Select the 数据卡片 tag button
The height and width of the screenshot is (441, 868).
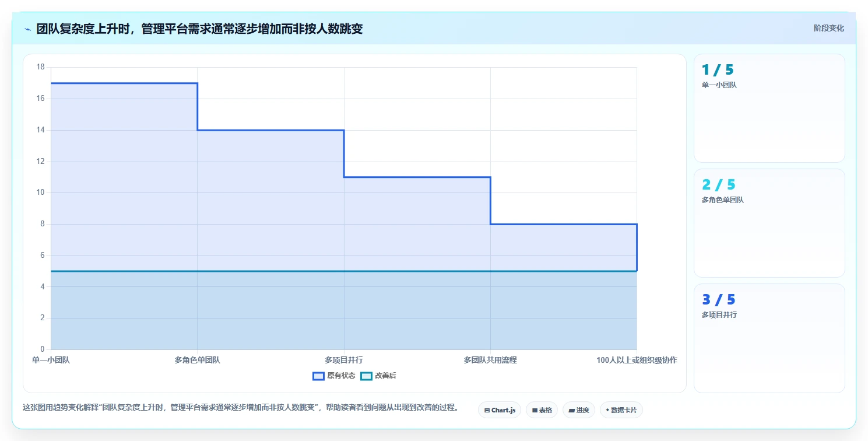[x=621, y=410]
